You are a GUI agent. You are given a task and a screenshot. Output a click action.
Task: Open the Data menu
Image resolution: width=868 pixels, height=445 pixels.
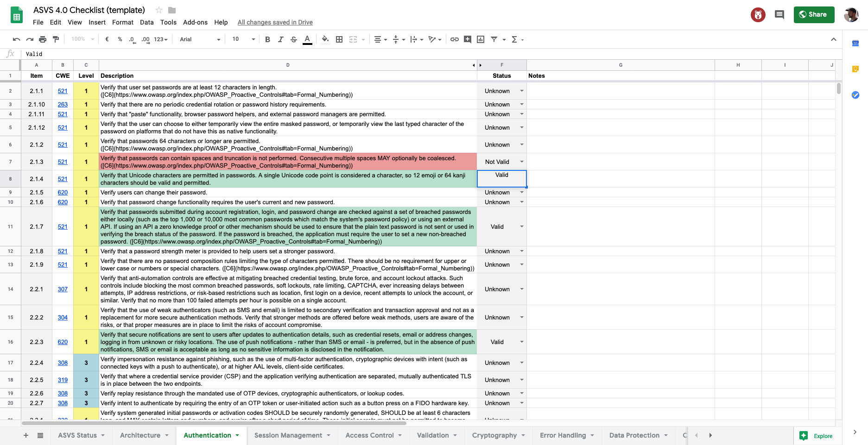(146, 22)
